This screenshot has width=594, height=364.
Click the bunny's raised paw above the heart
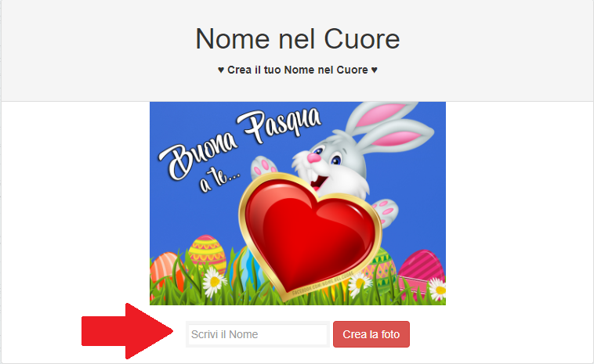(x=264, y=168)
